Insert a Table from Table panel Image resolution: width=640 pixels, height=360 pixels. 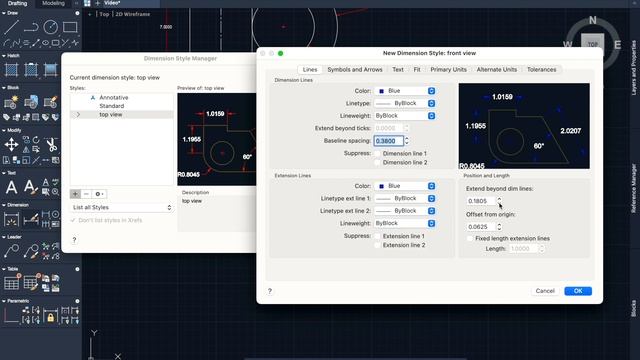pos(11,282)
